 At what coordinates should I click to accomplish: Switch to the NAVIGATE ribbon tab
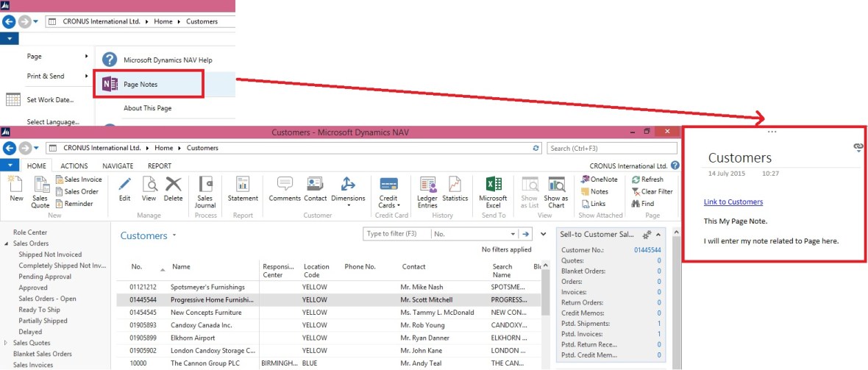tap(118, 166)
